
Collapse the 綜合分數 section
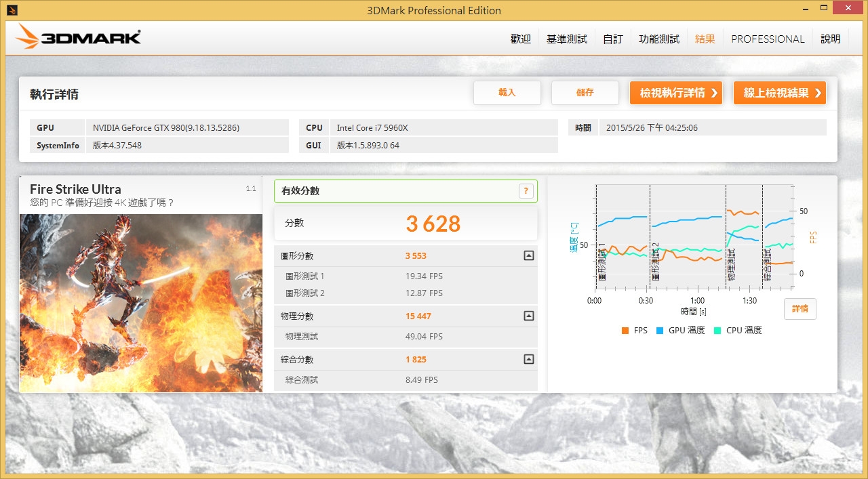[x=529, y=359]
